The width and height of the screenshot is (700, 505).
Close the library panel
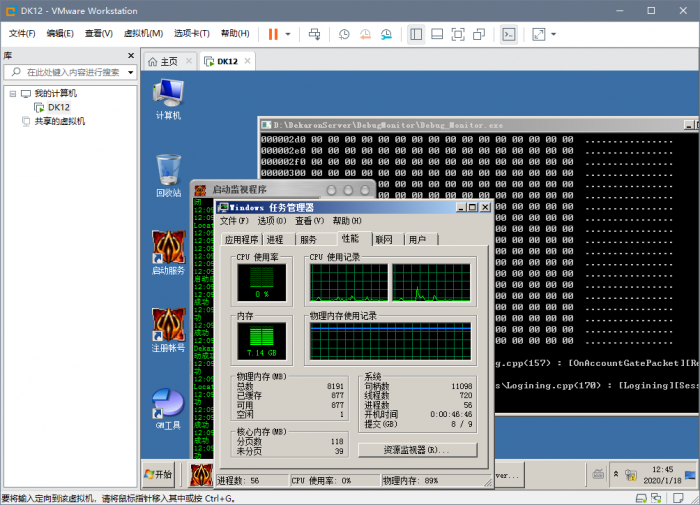coord(131,56)
